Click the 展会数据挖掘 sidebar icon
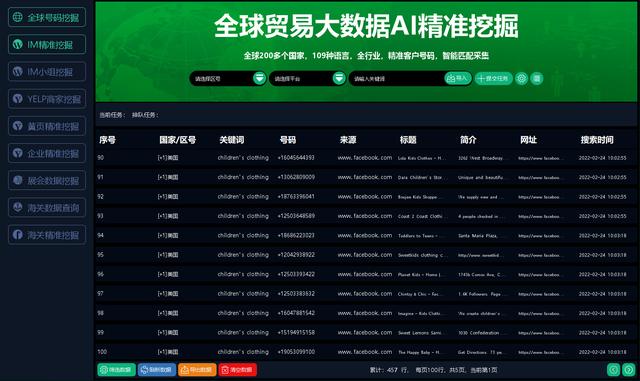The width and height of the screenshot is (640, 381). point(18,180)
